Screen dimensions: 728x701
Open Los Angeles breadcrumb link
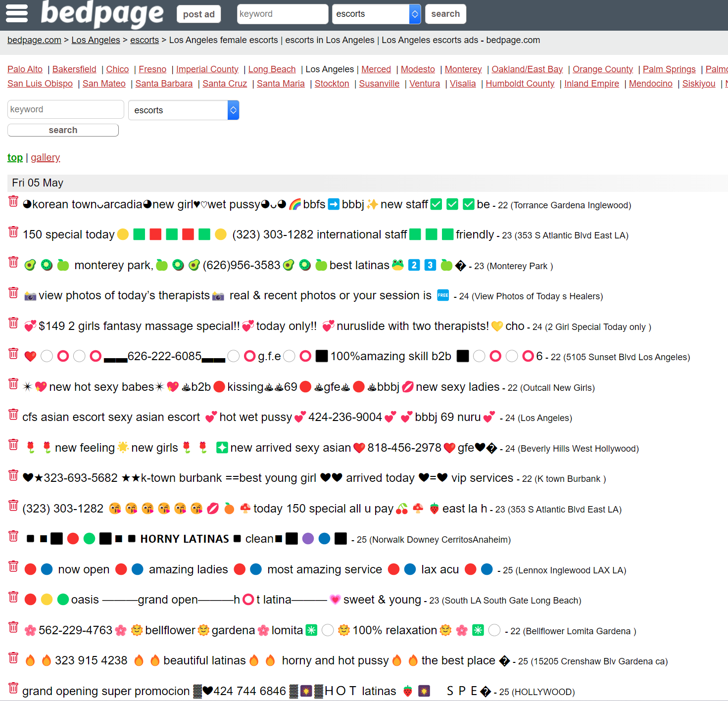(x=96, y=40)
